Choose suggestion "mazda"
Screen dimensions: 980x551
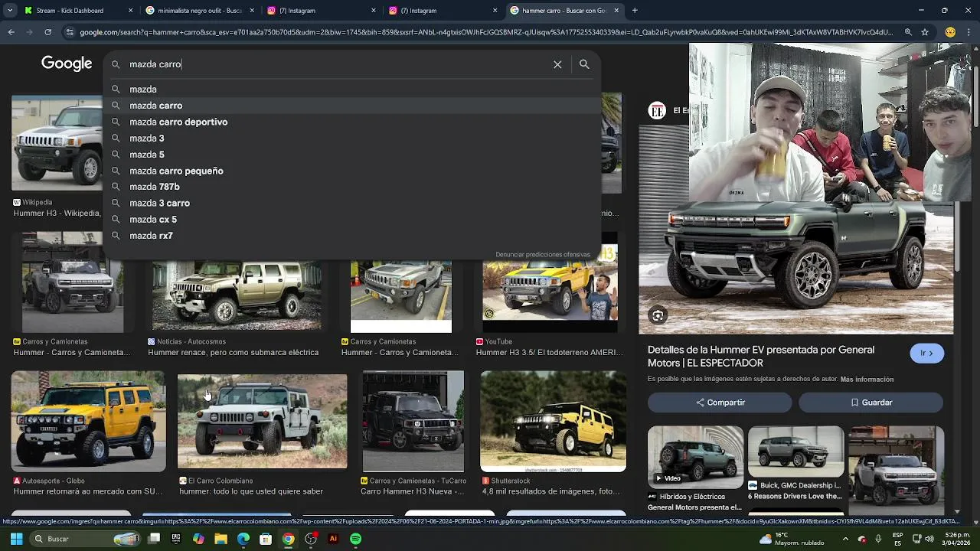[352, 90]
